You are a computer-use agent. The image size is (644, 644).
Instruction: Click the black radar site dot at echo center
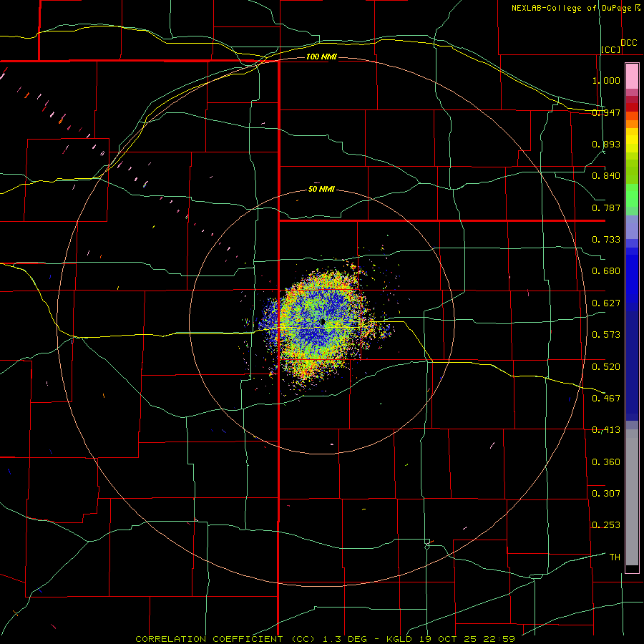coord(323,321)
